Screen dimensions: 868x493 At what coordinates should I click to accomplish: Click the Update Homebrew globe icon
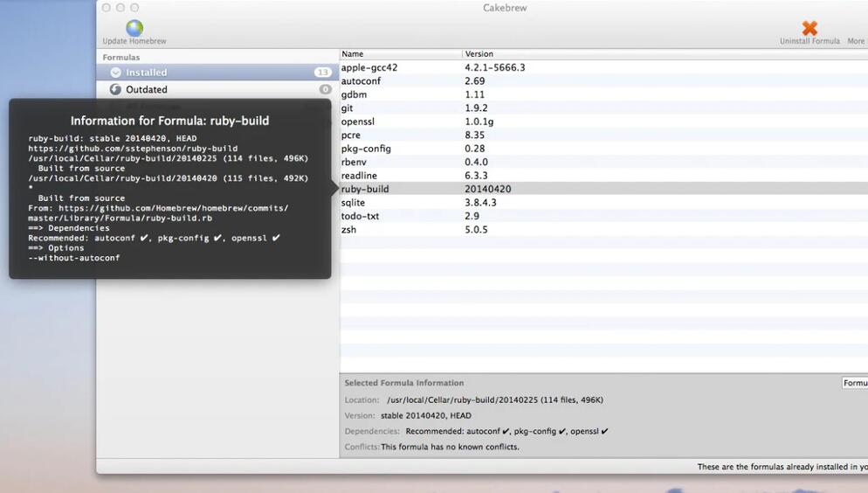[x=134, y=28]
